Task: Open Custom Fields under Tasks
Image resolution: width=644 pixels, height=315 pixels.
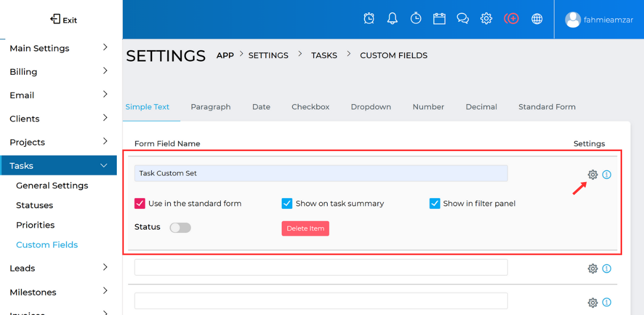Action: tap(47, 245)
